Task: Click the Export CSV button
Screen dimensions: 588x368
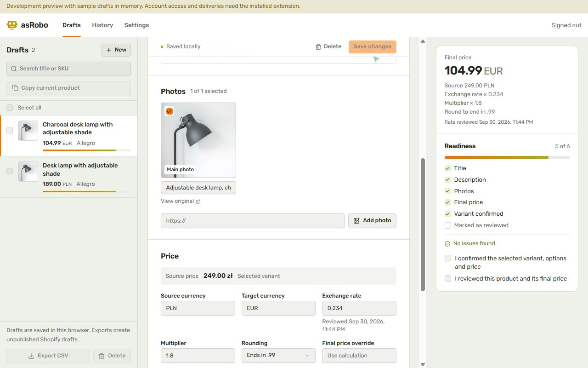Action: (x=48, y=356)
